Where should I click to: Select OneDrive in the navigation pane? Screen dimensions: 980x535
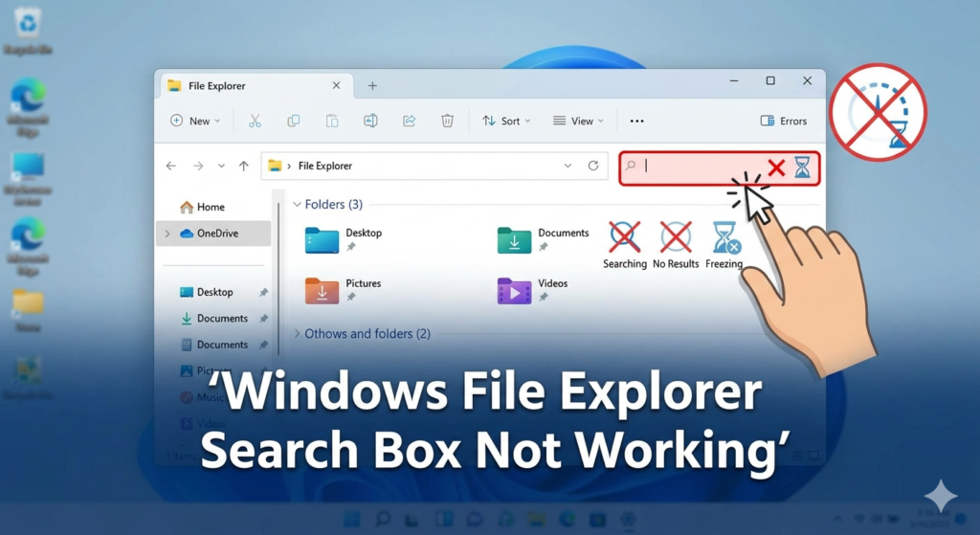[215, 234]
